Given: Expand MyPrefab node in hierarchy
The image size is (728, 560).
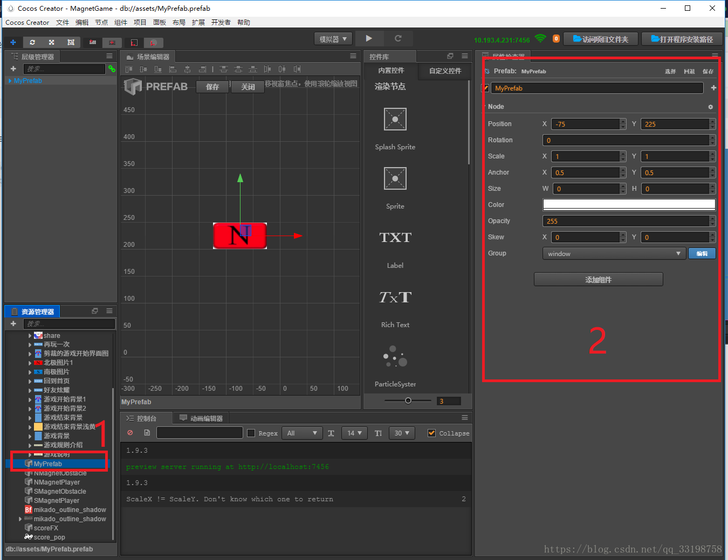Looking at the screenshot, I should coord(10,81).
